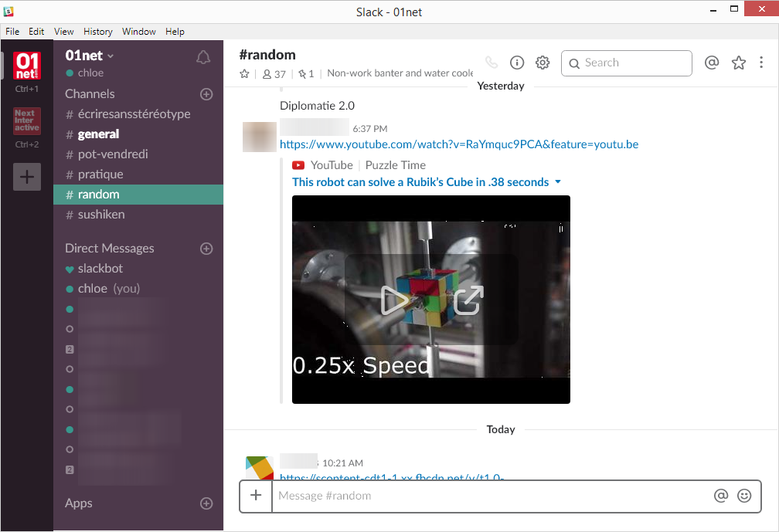This screenshot has height=532, width=779.
Task: Add a new workspace with plus button
Action: coord(27,177)
